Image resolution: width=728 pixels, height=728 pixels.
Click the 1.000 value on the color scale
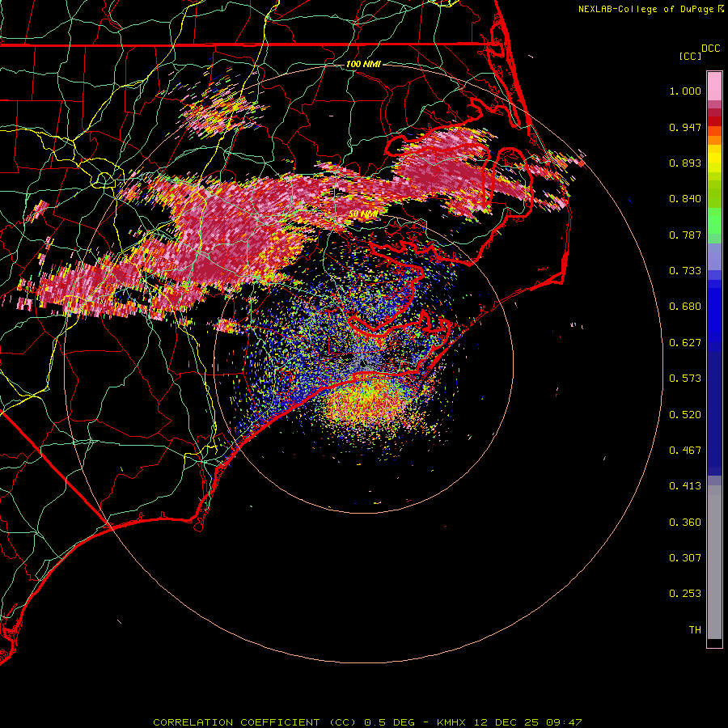tap(685, 91)
